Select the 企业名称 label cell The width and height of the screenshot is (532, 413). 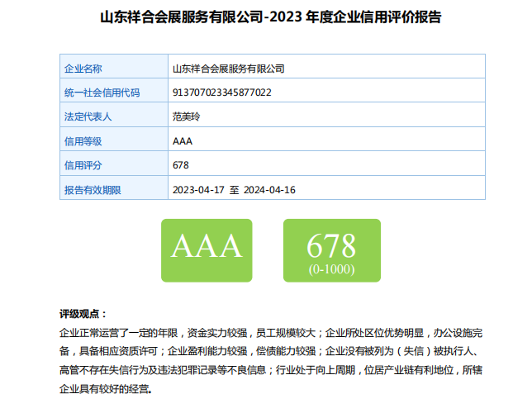(x=114, y=66)
